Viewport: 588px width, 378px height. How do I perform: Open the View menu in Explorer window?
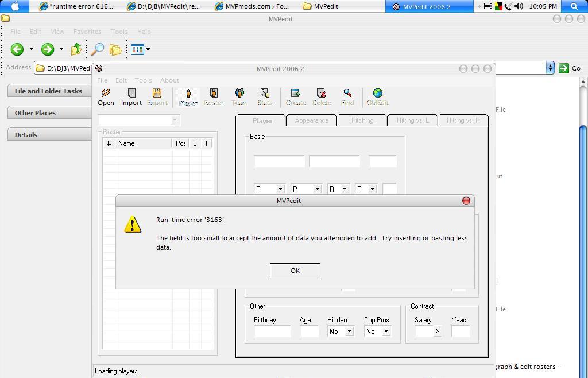(57, 32)
